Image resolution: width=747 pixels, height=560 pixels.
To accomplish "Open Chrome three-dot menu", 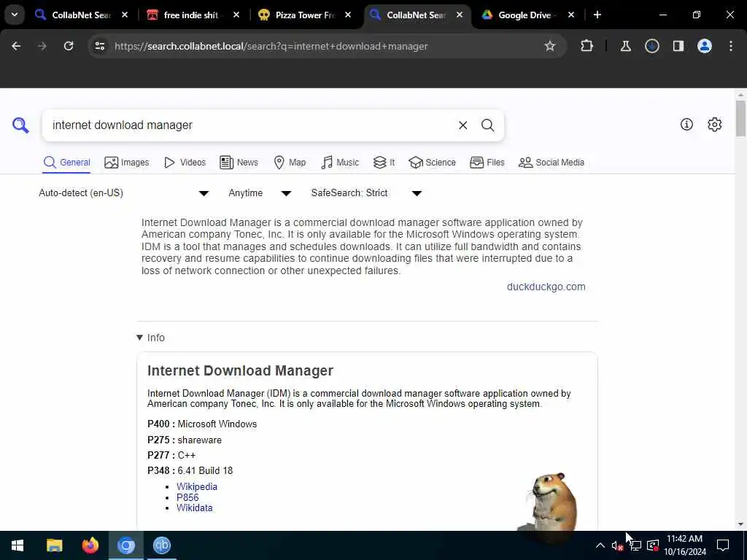I will pos(731,46).
